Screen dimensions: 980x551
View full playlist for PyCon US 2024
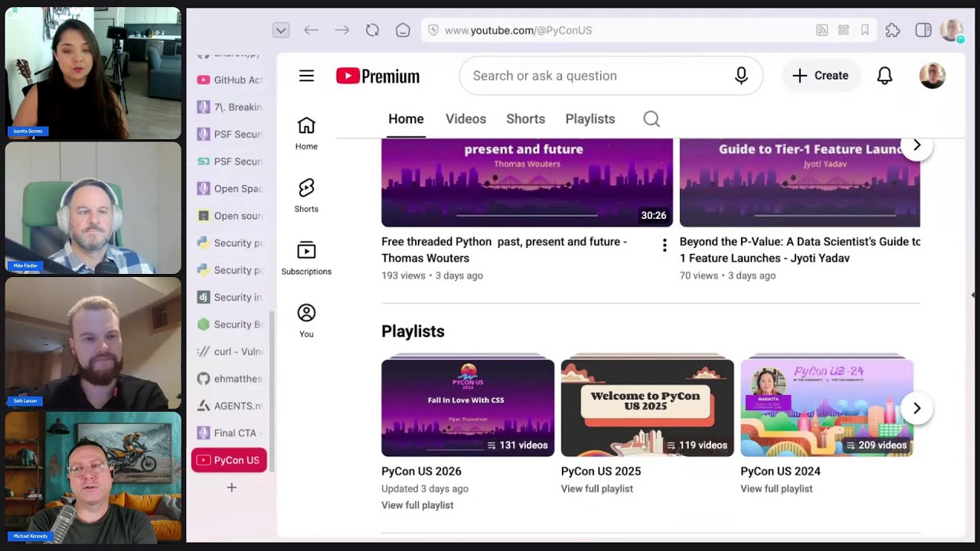[776, 488]
